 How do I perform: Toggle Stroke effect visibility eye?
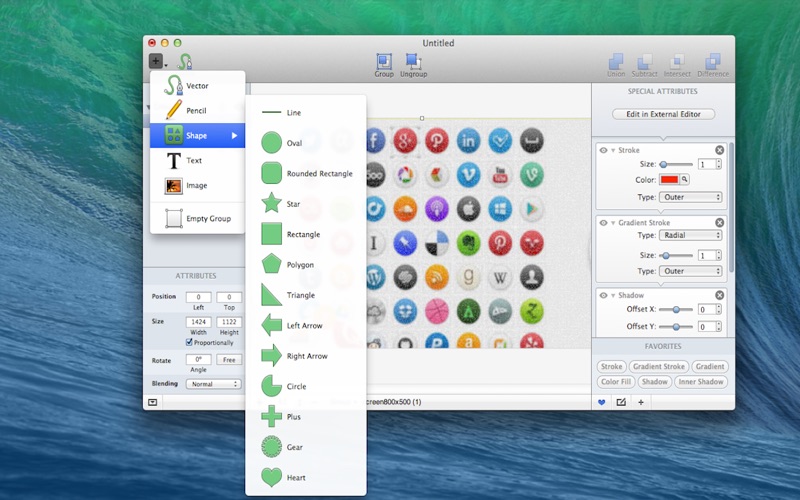click(x=603, y=151)
